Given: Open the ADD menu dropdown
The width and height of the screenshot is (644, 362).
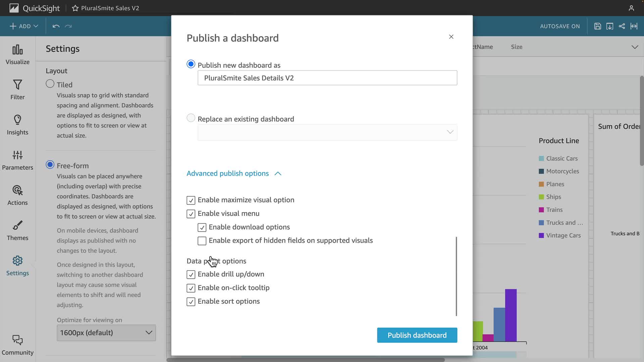Looking at the screenshot, I should 24,26.
